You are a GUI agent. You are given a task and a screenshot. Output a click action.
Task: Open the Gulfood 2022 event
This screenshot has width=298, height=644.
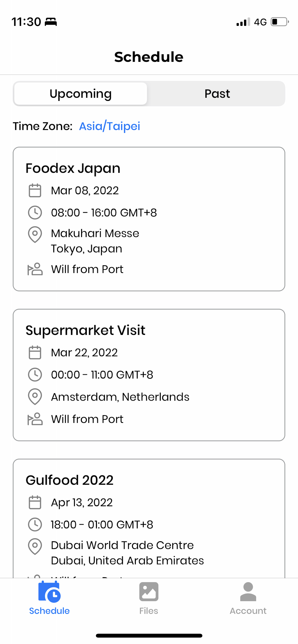[x=149, y=518]
